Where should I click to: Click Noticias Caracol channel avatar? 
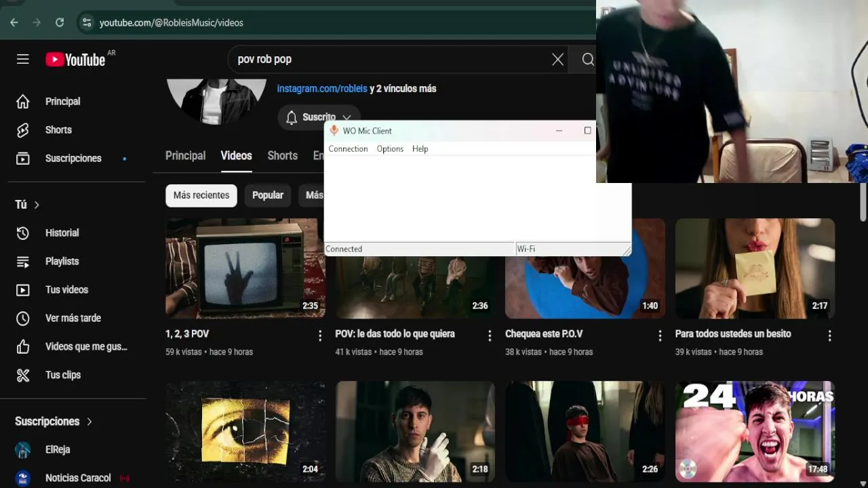pyautogui.click(x=23, y=479)
